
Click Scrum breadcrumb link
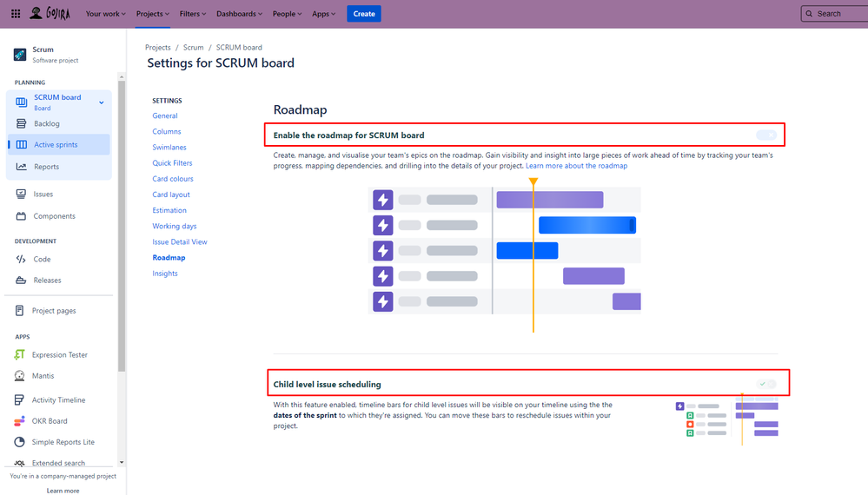pos(193,48)
